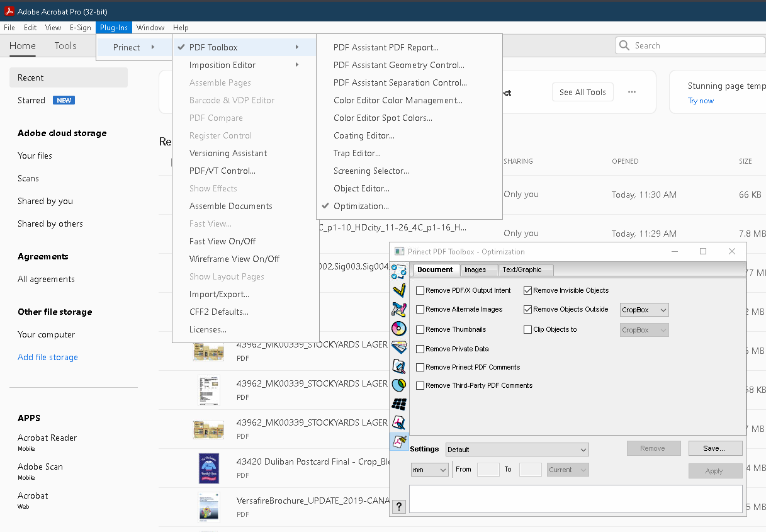This screenshot has height=532, width=766.
Task: Open Settings Default dropdown
Action: 517,450
